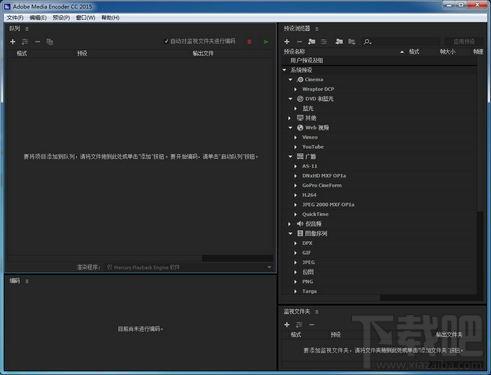Expand the Vimeo preset group

pos(295,137)
